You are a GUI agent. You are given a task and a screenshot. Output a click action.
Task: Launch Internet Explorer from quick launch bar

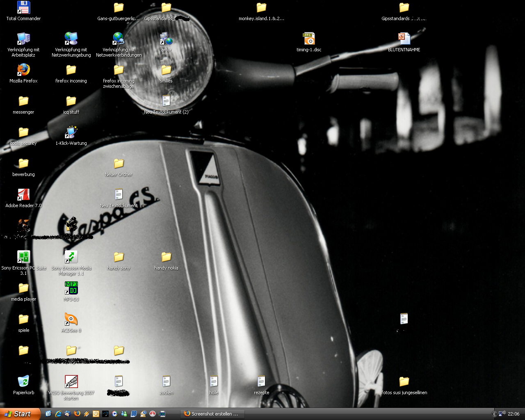click(58, 414)
